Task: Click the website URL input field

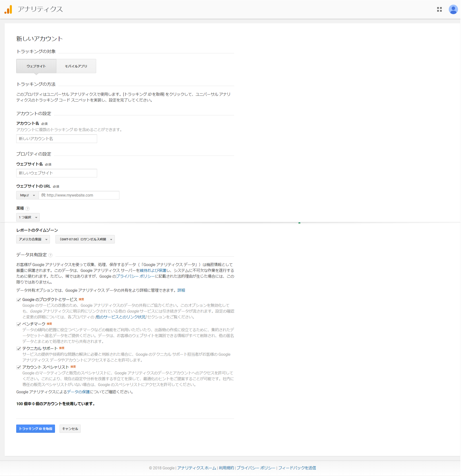Action: point(79,195)
